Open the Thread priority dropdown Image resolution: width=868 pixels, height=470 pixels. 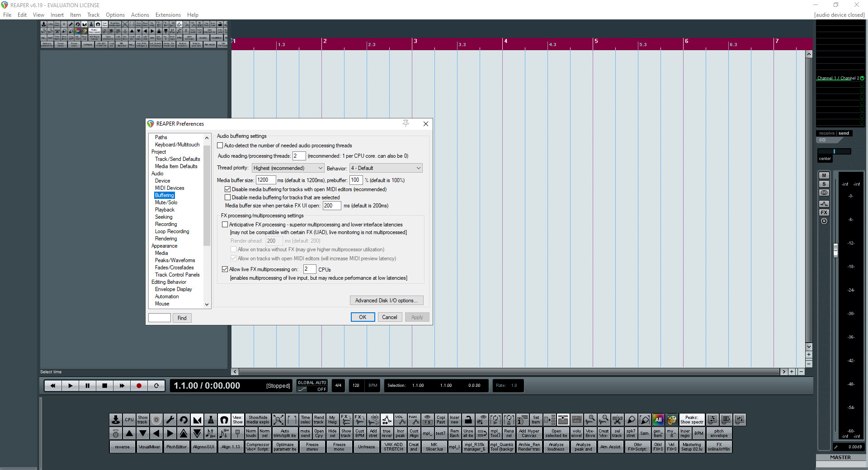[x=288, y=168]
